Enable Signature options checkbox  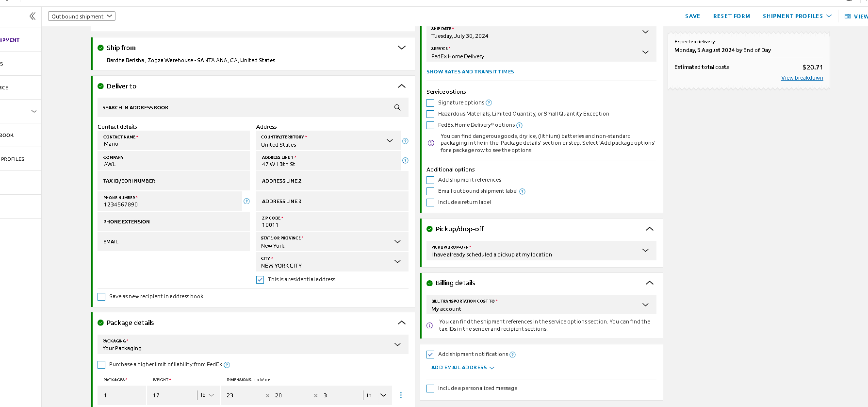click(x=430, y=103)
